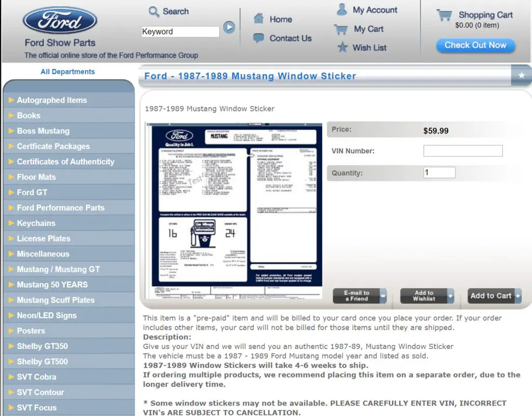532x416 pixels.
Task: Open the Contact Us page
Action: (x=290, y=38)
